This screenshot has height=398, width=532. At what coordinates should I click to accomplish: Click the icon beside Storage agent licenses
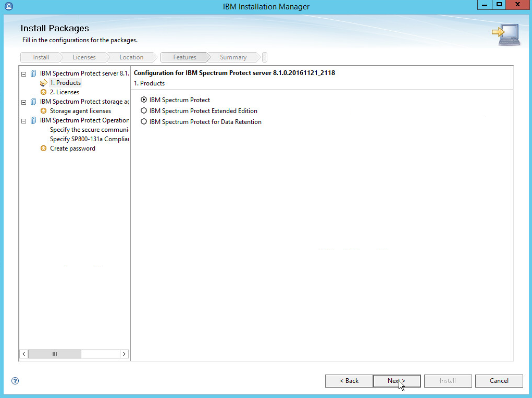tap(44, 111)
